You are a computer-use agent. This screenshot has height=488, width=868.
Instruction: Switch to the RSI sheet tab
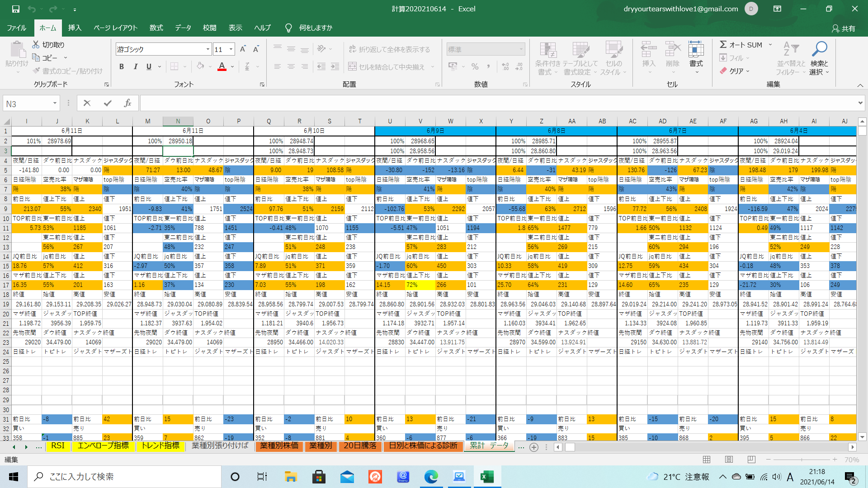[x=58, y=446]
